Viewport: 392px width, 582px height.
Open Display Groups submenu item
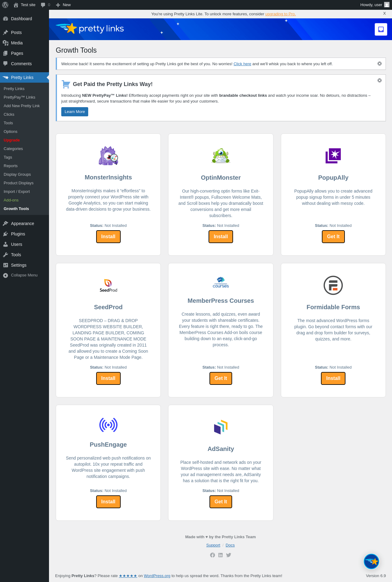24,175
